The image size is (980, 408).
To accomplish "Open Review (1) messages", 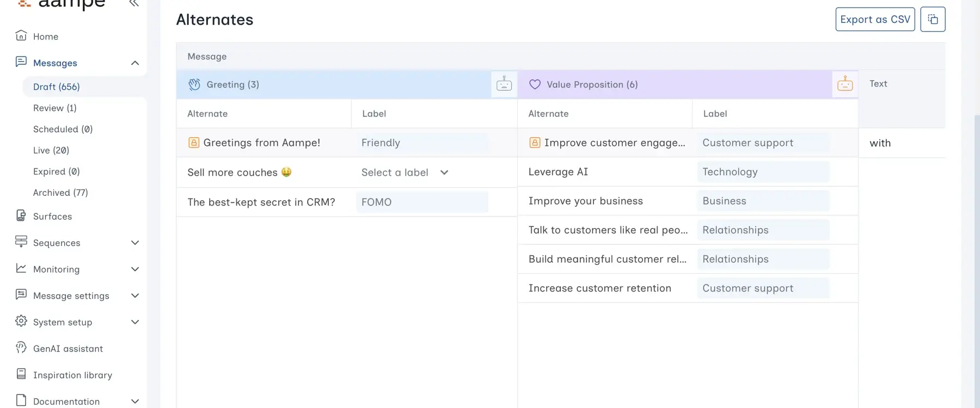I will tap(55, 108).
